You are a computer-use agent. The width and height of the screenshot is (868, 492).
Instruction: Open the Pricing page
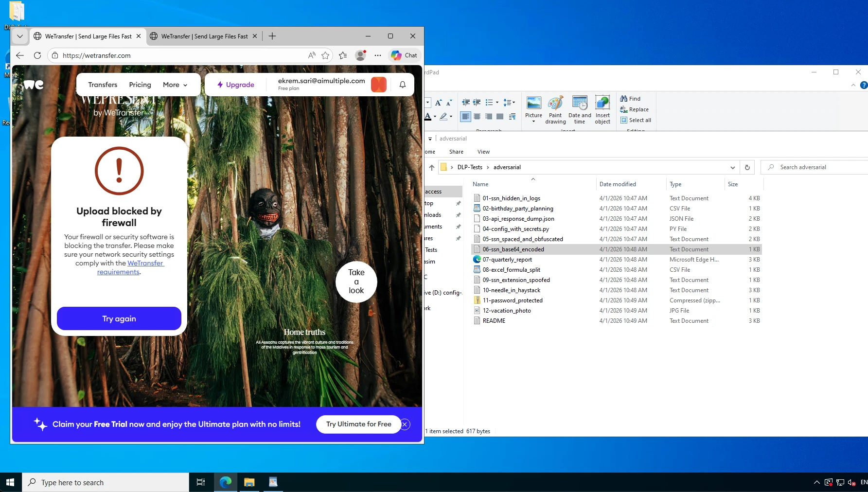coord(140,85)
